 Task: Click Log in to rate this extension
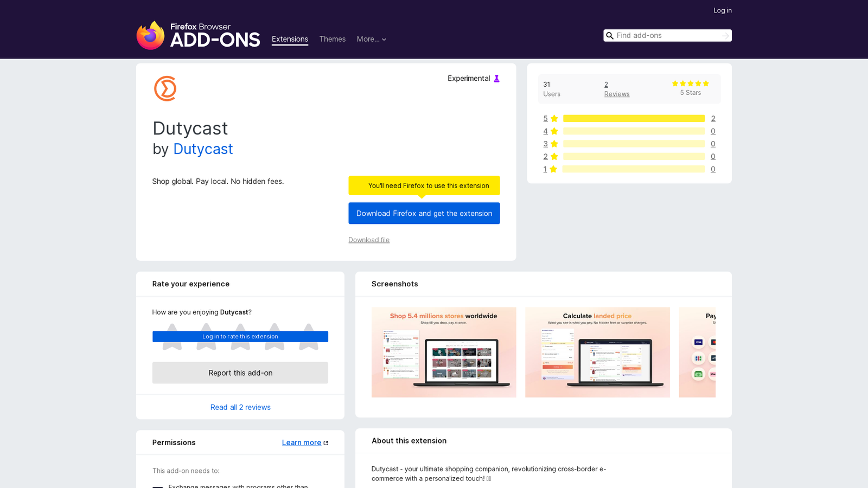(240, 337)
